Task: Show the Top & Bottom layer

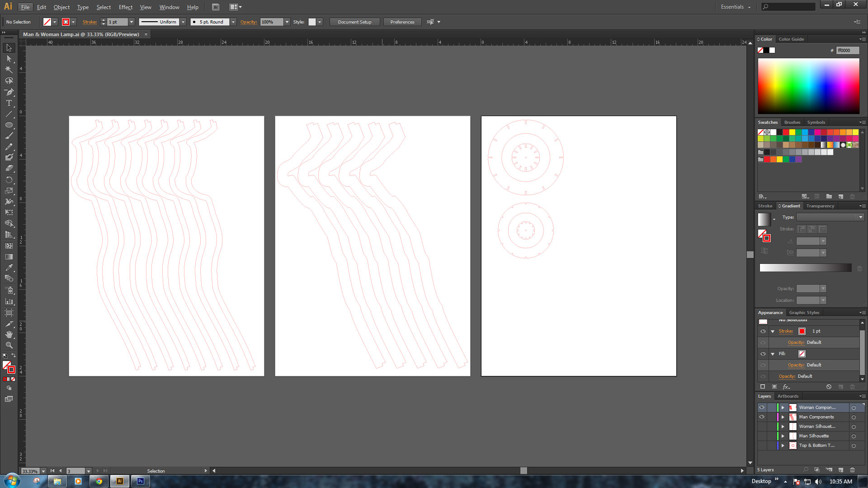Action: [762, 446]
